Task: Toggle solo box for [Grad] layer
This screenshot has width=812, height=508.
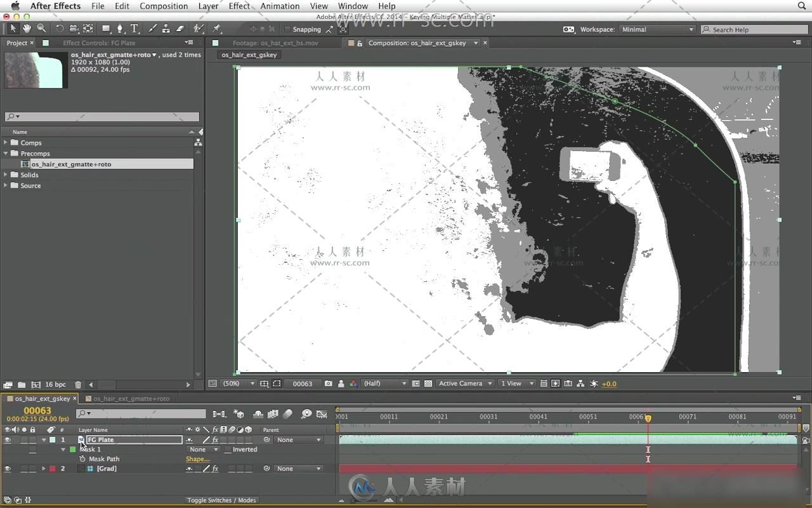Action: click(24, 469)
